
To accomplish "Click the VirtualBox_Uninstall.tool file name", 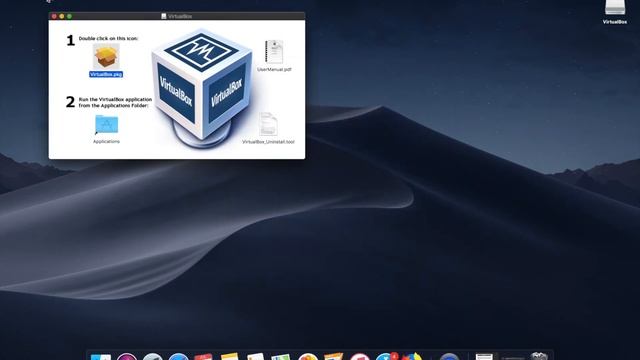I will pyautogui.click(x=268, y=142).
